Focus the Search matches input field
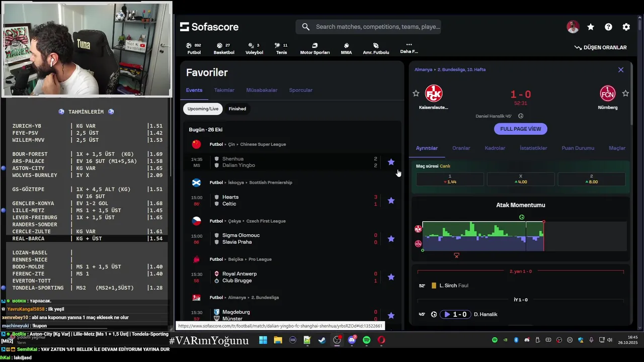The image size is (644, 362). (x=368, y=27)
